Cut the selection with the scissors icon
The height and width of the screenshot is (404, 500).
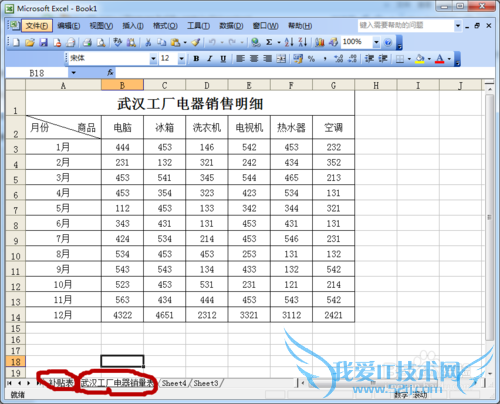148,42
